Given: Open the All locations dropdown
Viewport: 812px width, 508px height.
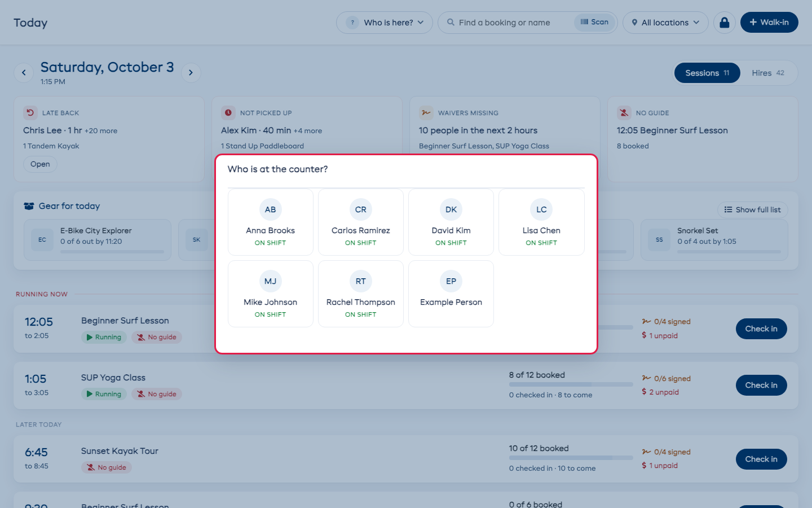Looking at the screenshot, I should [x=665, y=23].
